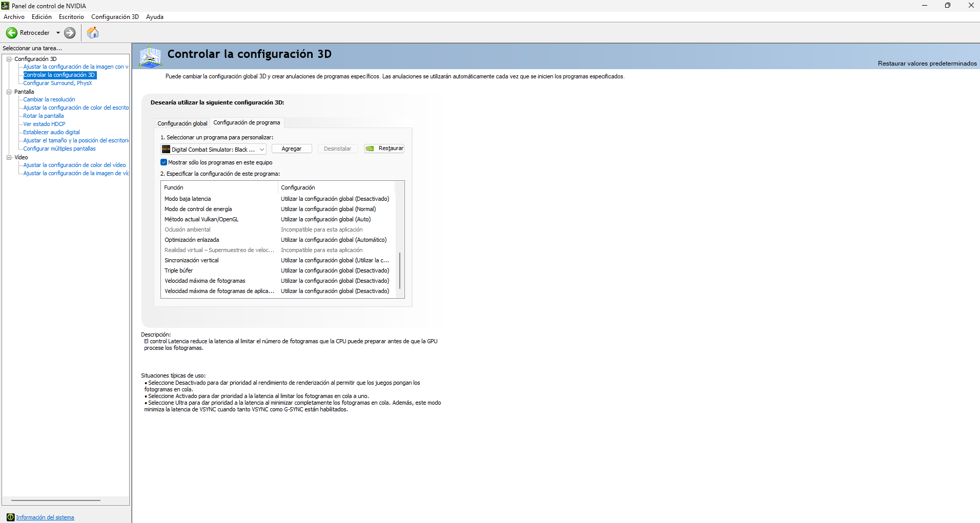Open the Ayuda menu
The height and width of the screenshot is (523, 980).
point(155,17)
